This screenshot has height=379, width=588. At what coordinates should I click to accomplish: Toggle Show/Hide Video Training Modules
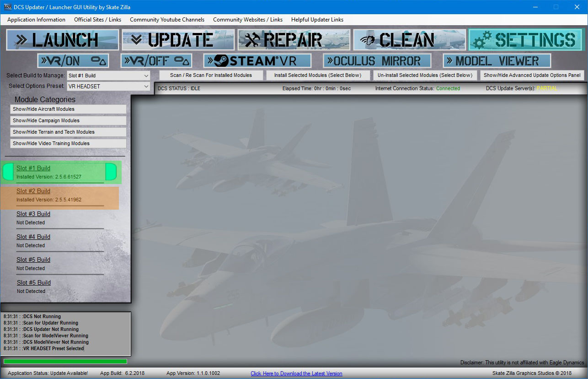(x=68, y=143)
